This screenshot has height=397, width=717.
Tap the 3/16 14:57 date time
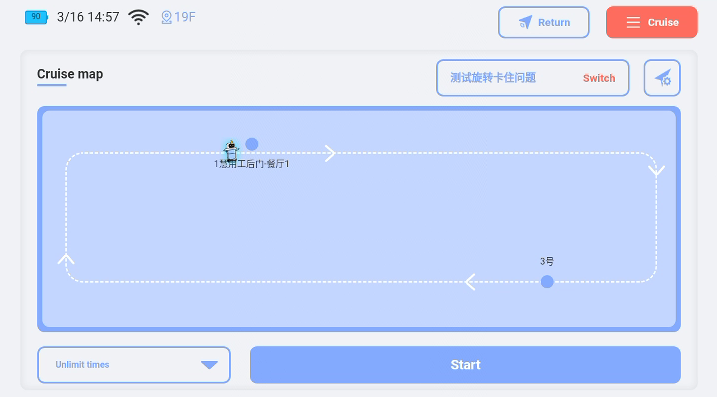88,17
